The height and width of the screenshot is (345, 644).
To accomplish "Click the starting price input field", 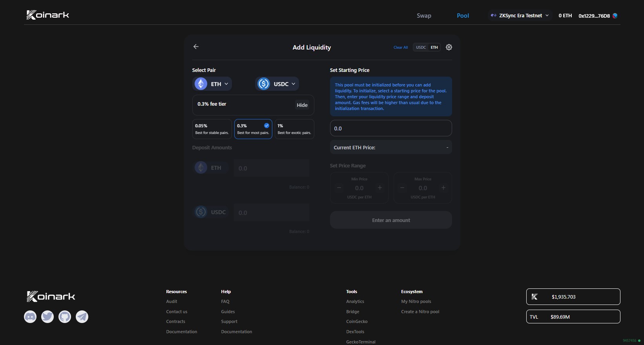I will tap(390, 128).
